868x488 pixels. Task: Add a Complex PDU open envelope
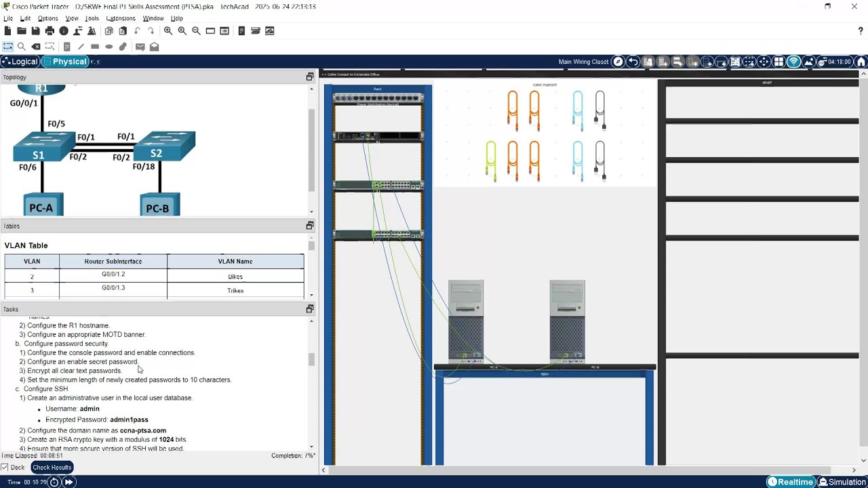point(154,47)
